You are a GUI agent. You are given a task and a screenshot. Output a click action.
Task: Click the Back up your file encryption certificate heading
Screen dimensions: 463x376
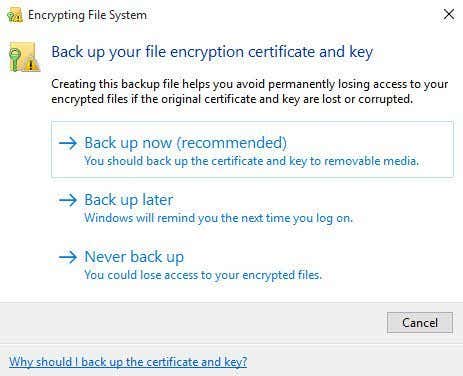(212, 52)
